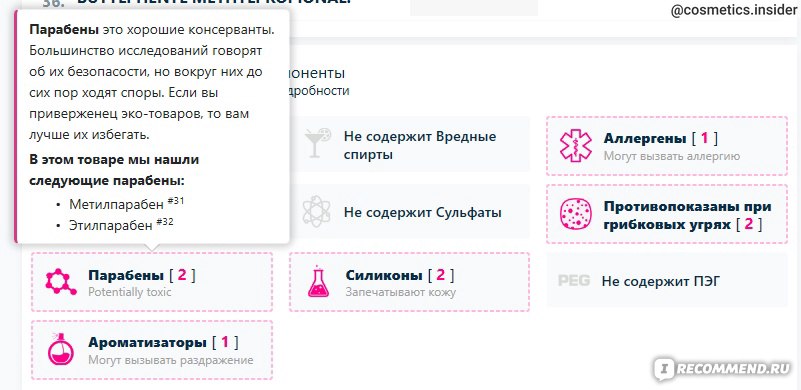Click the tooltip heading В этом товаре мы нашли
This screenshot has height=390, width=801.
click(x=114, y=170)
